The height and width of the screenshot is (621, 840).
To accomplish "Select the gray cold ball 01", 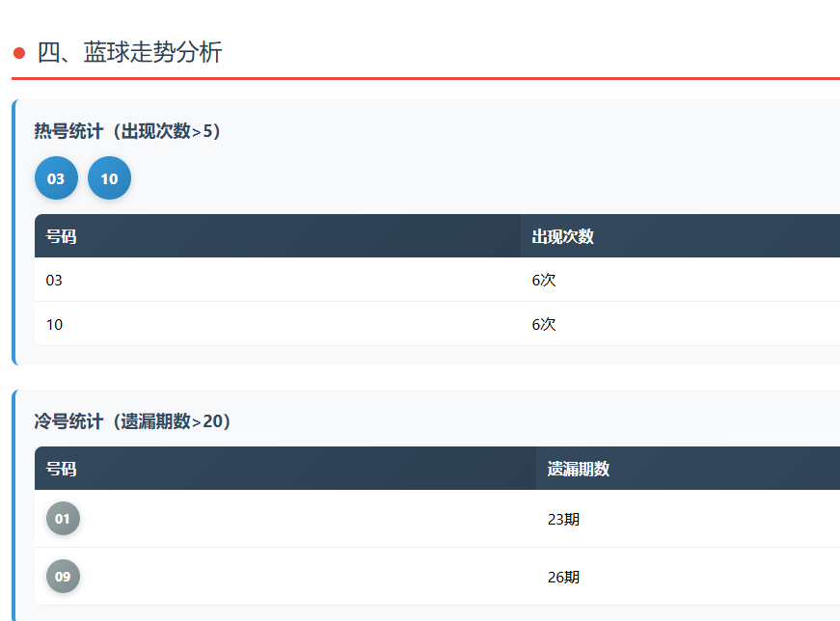I will coord(63,519).
